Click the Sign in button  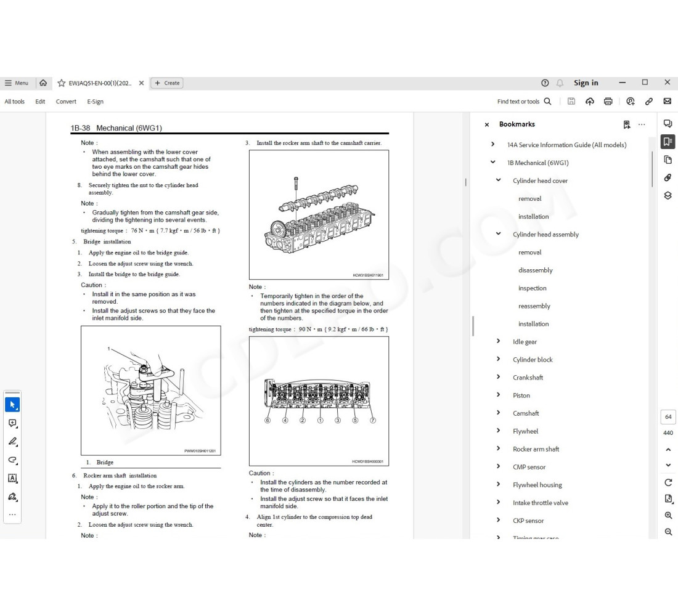586,83
